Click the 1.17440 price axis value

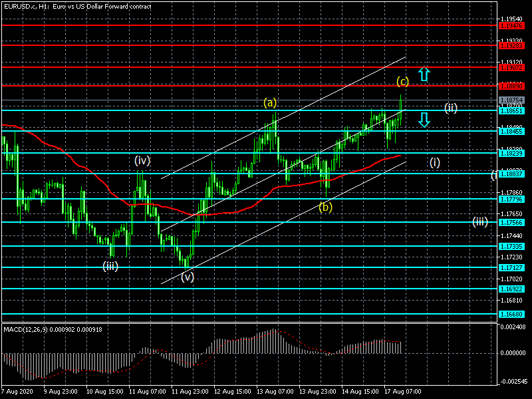[x=511, y=235]
